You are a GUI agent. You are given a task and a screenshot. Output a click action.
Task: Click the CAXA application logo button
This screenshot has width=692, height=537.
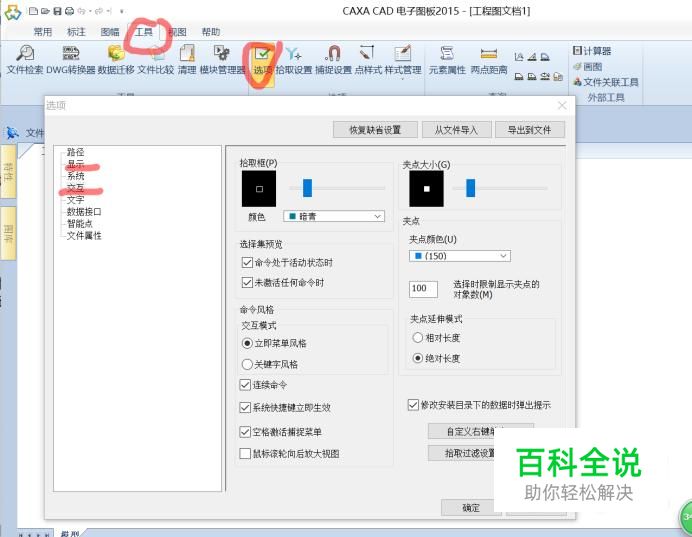(12, 12)
